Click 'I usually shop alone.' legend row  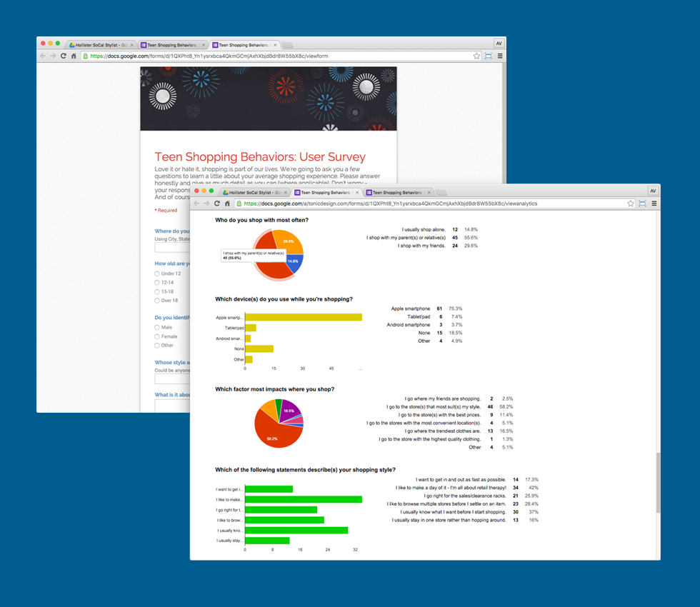439,229
